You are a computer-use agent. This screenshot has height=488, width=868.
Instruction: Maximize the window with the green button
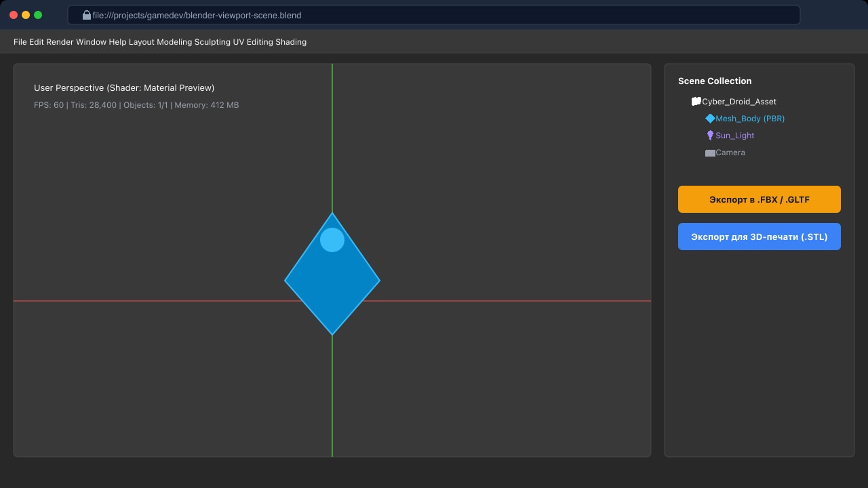point(38,15)
